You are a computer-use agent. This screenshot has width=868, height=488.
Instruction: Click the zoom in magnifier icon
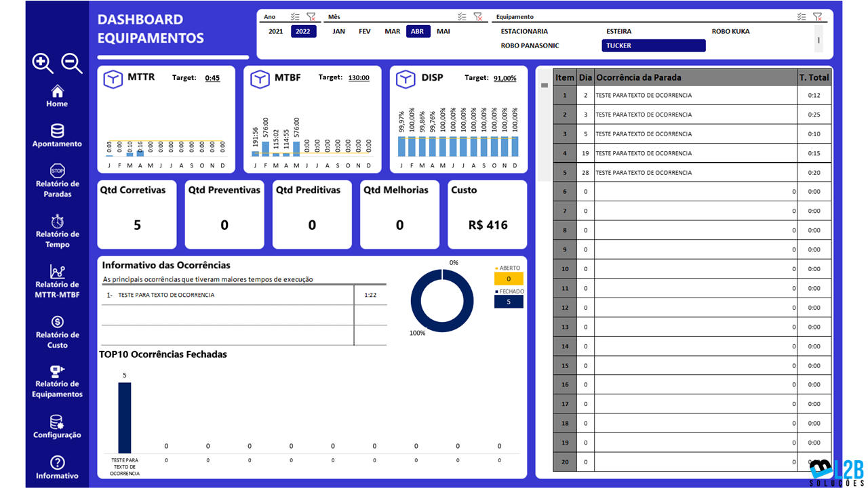click(42, 63)
